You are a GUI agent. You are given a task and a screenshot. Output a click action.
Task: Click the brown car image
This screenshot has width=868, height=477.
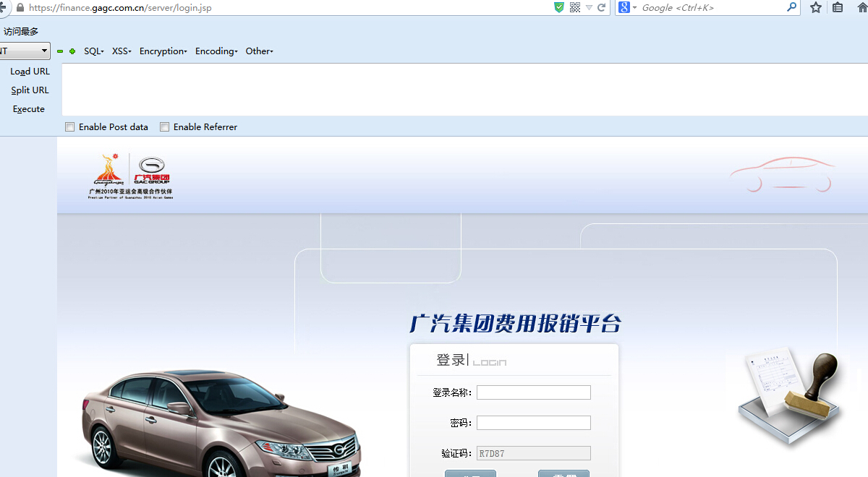click(x=221, y=423)
